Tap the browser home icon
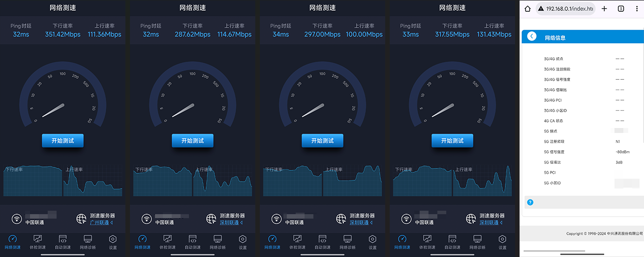The image size is (644, 257). [527, 9]
